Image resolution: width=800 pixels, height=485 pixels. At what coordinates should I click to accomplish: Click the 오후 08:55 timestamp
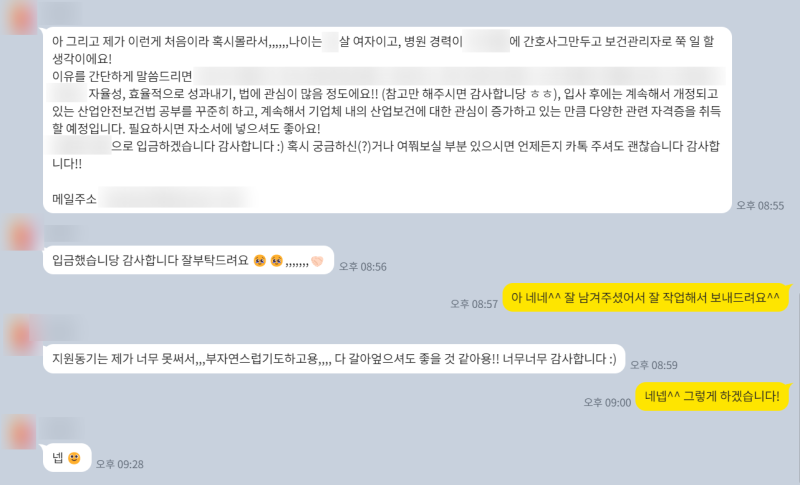(760, 206)
